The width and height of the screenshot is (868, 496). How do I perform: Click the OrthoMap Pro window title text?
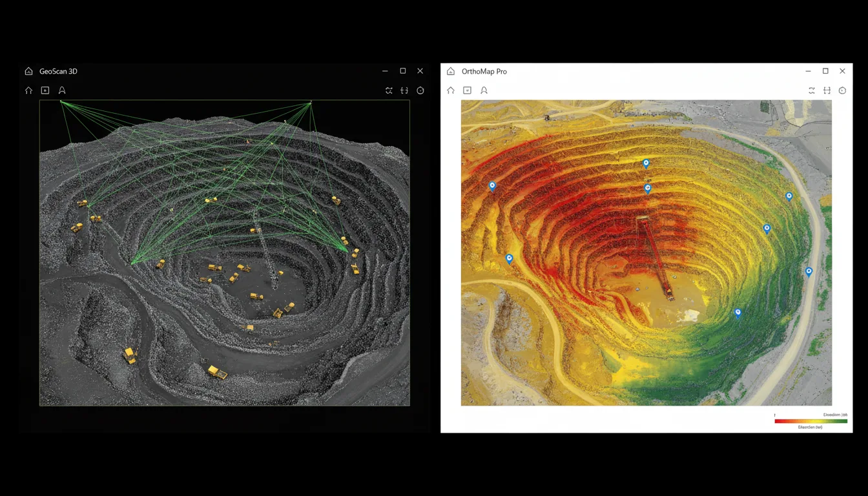486,71
